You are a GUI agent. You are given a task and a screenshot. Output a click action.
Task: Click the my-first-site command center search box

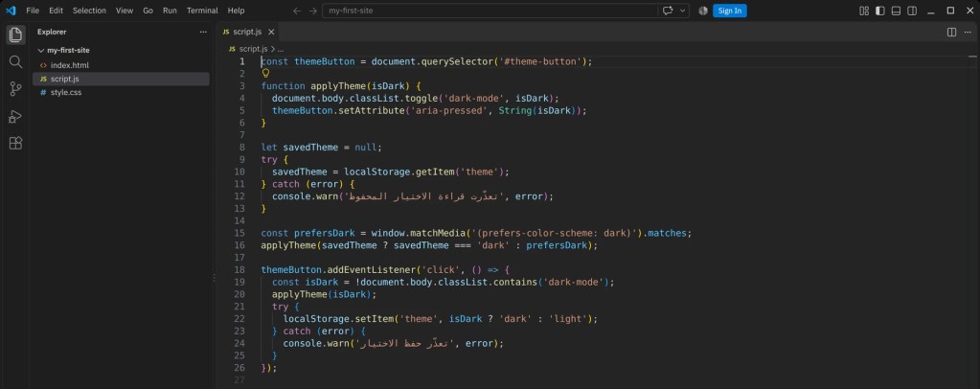[x=490, y=11]
